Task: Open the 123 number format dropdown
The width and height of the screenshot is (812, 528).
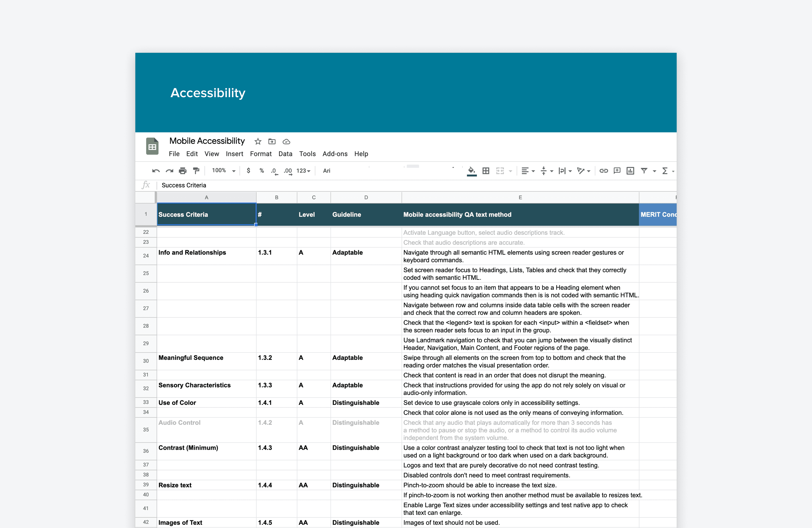Action: tap(303, 171)
